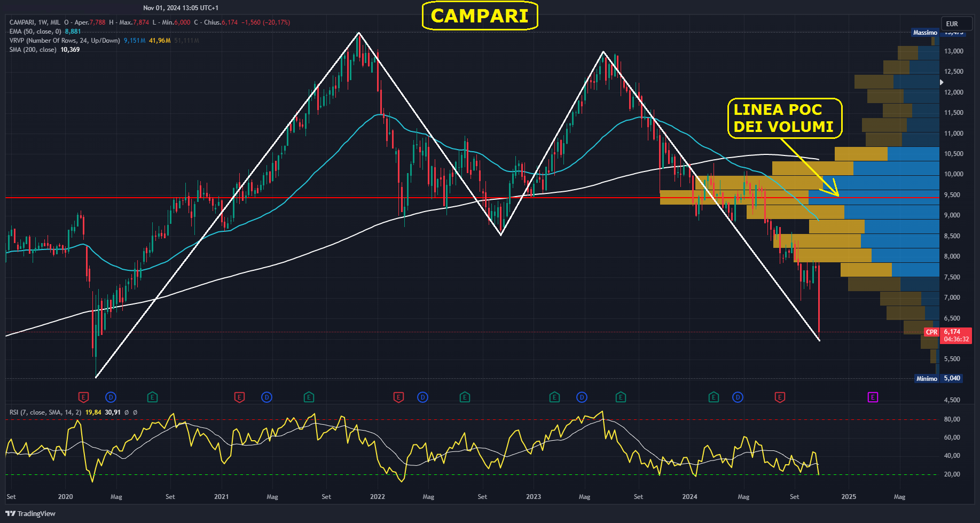Show the blue dividend marker from spring 2024
This screenshot has width=980, height=523.
coord(738,397)
